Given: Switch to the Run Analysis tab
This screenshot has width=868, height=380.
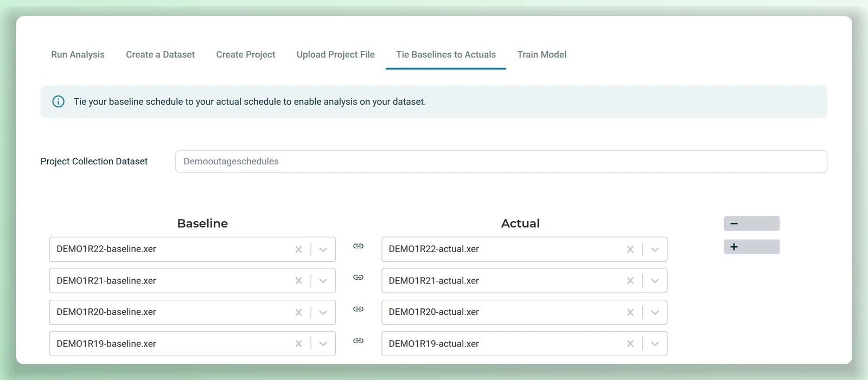Looking at the screenshot, I should (x=78, y=55).
